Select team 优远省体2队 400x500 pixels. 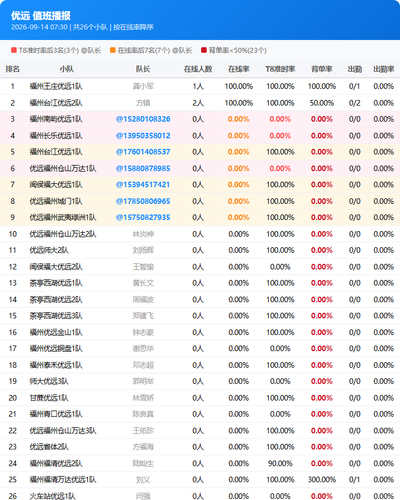tap(49, 447)
